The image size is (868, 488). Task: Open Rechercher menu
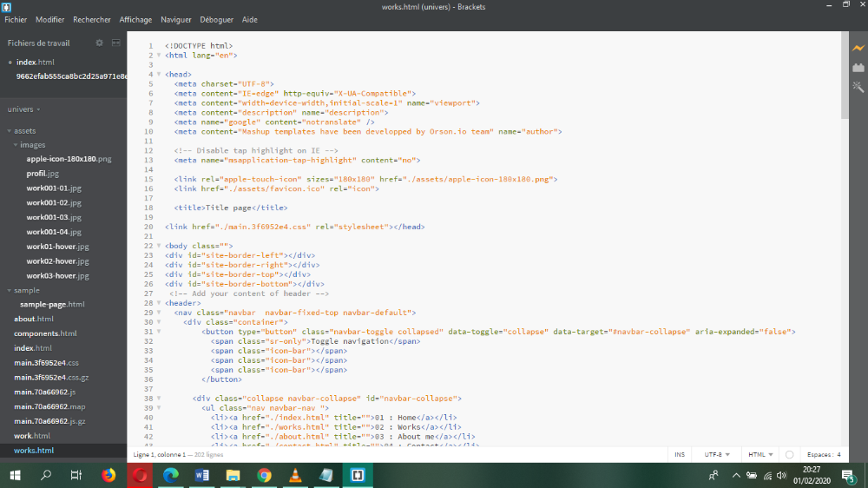92,19
